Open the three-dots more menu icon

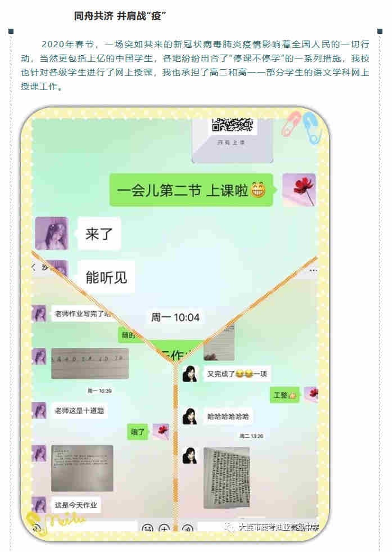(x=313, y=270)
